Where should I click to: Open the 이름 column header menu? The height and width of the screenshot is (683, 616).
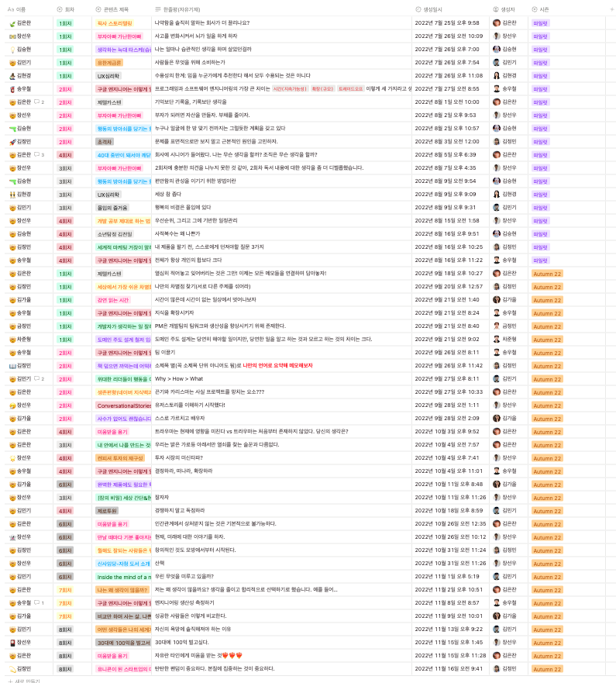(17, 9)
